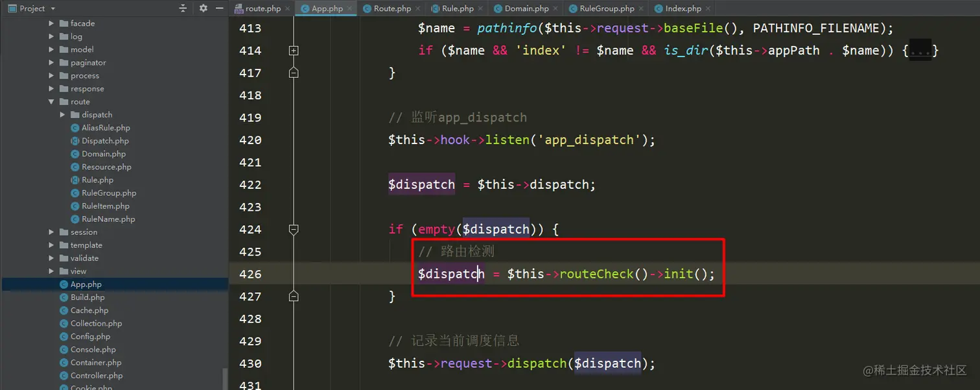Click fold marker at line 417
Image resolution: width=980 pixels, height=390 pixels.
pos(294,72)
